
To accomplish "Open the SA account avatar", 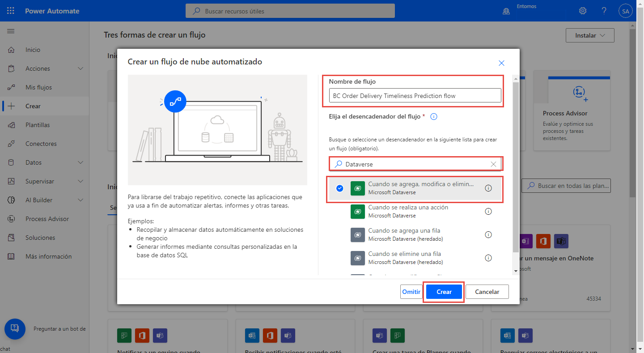I will click(625, 11).
